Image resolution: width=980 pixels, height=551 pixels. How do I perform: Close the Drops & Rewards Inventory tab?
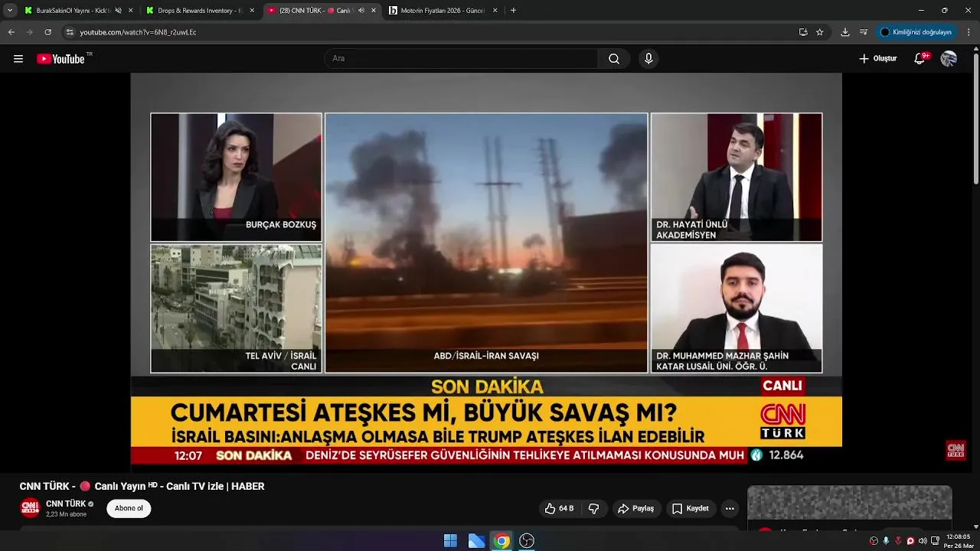point(252,11)
